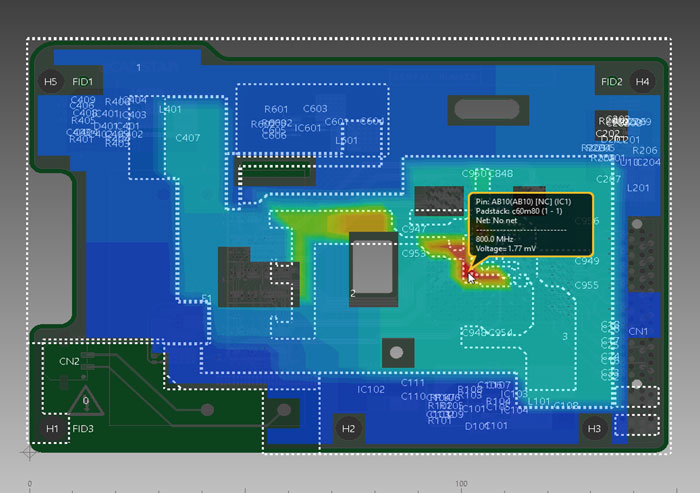Click the red hotspot under the cursor
Viewport: 700px width, 493px height.
(469, 273)
